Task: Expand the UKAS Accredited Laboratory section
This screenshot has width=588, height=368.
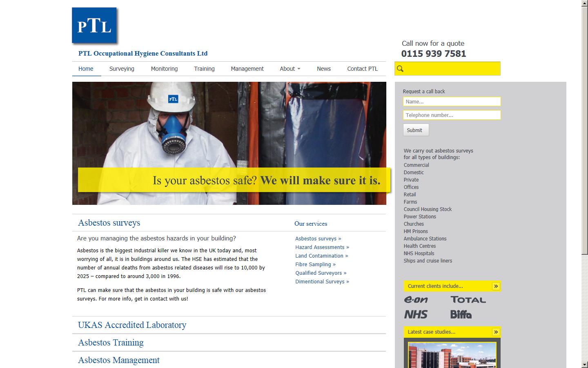Action: click(x=132, y=325)
